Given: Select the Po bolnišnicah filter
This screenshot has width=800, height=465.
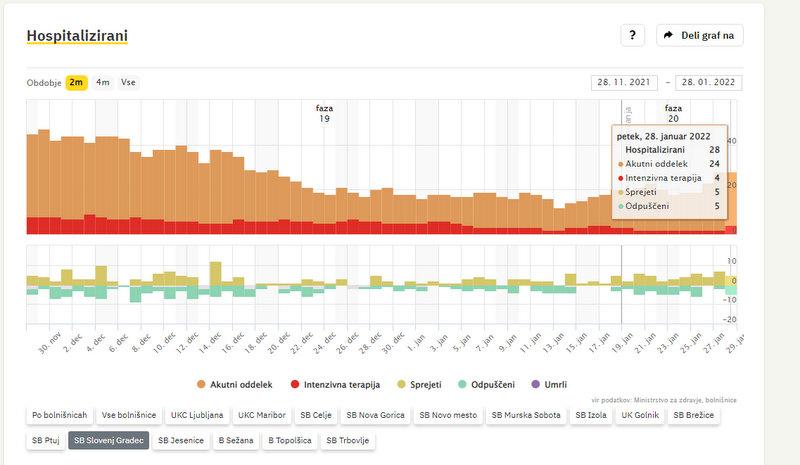Looking at the screenshot, I should pos(58,414).
